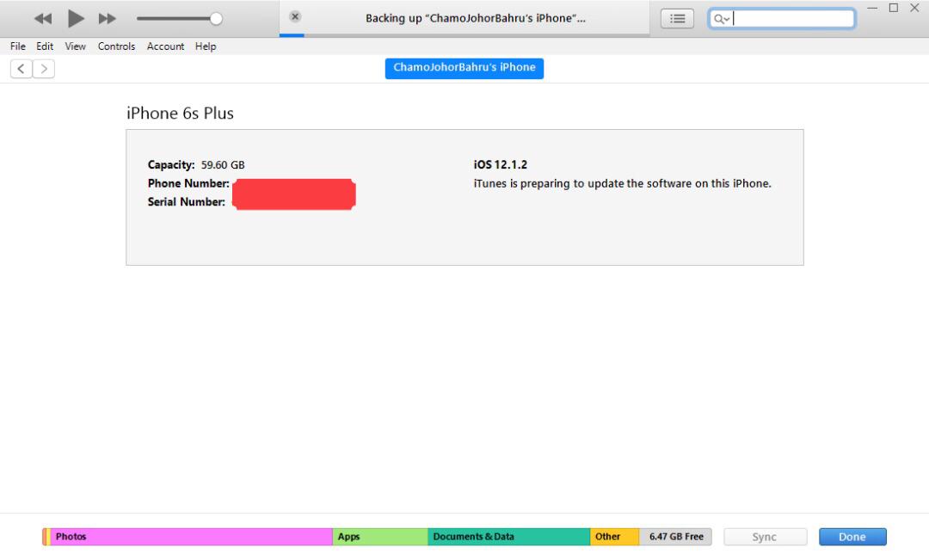Screen dimensions: 929x560
Task: Minimize the iTunes window
Action: pyautogui.click(x=872, y=9)
